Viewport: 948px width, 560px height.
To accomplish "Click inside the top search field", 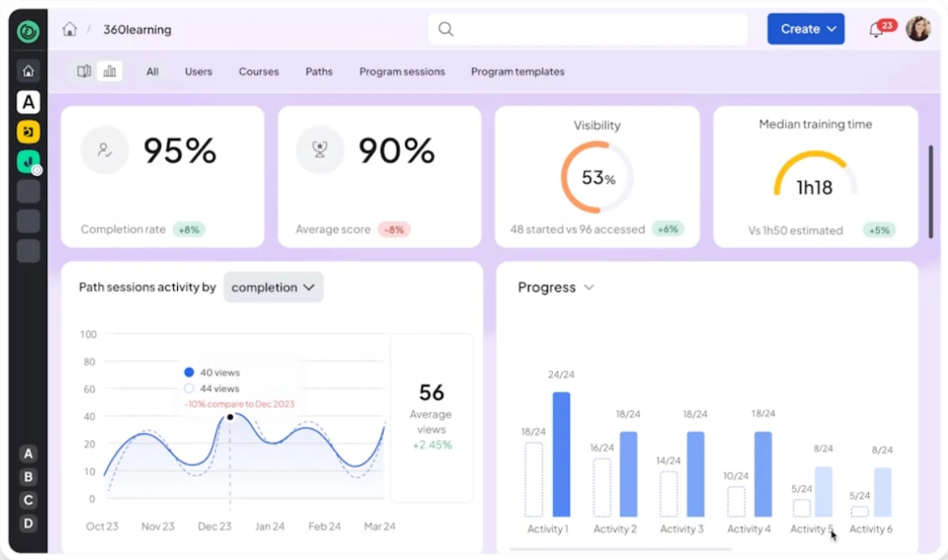I will [x=588, y=29].
